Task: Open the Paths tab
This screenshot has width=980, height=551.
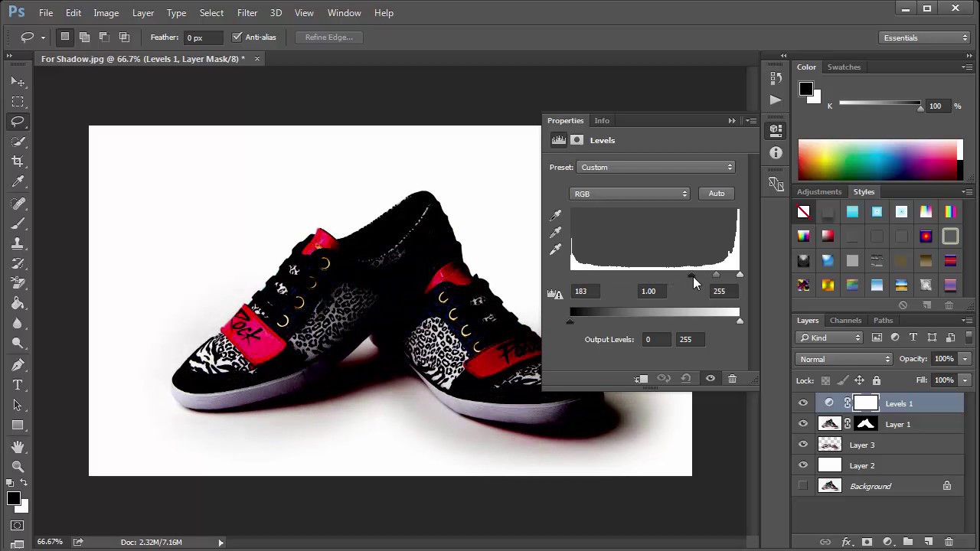Action: [x=883, y=320]
